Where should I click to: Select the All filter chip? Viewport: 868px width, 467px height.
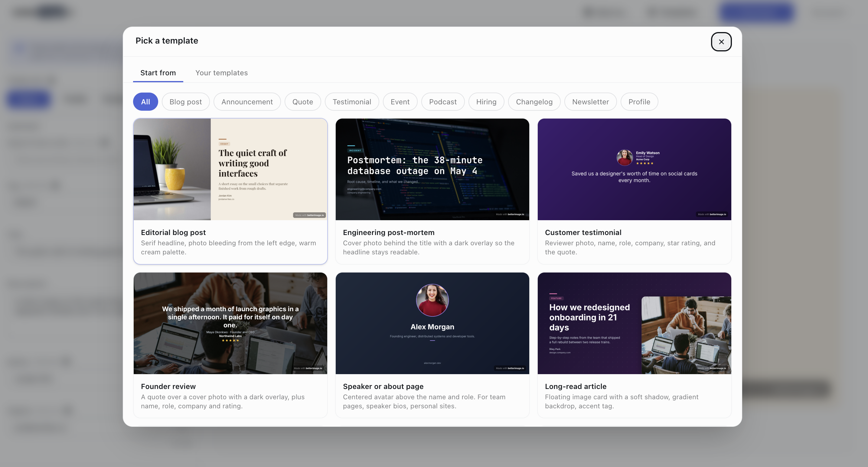tap(145, 102)
